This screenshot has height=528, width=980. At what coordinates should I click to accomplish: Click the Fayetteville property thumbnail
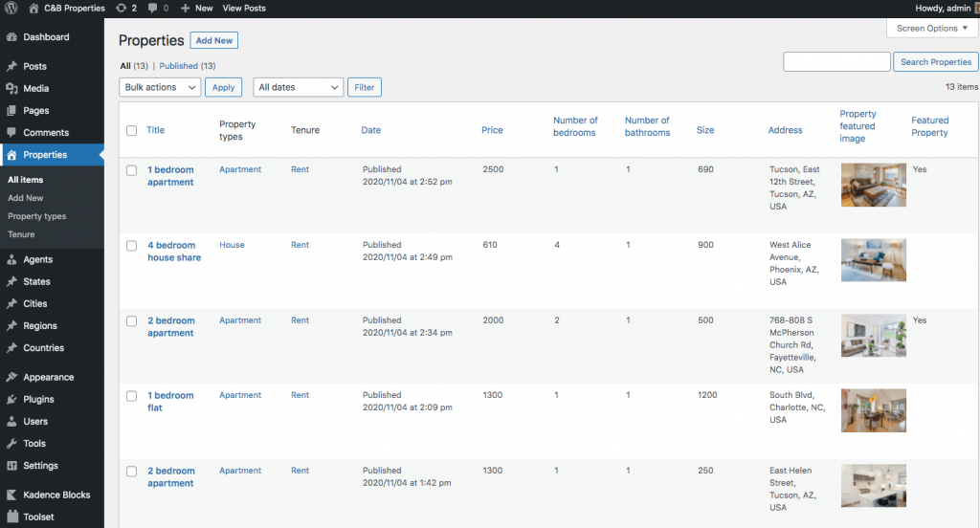pos(873,336)
